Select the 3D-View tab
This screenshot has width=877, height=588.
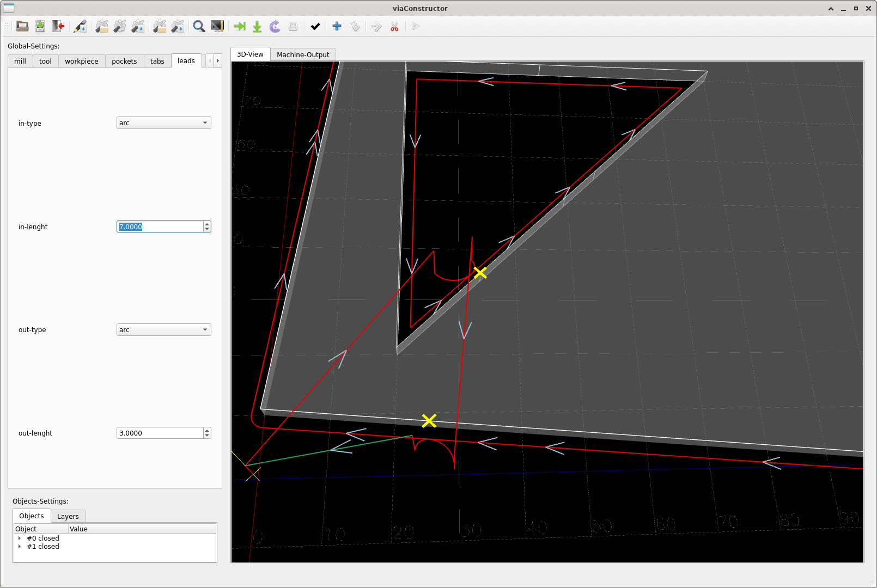point(250,54)
